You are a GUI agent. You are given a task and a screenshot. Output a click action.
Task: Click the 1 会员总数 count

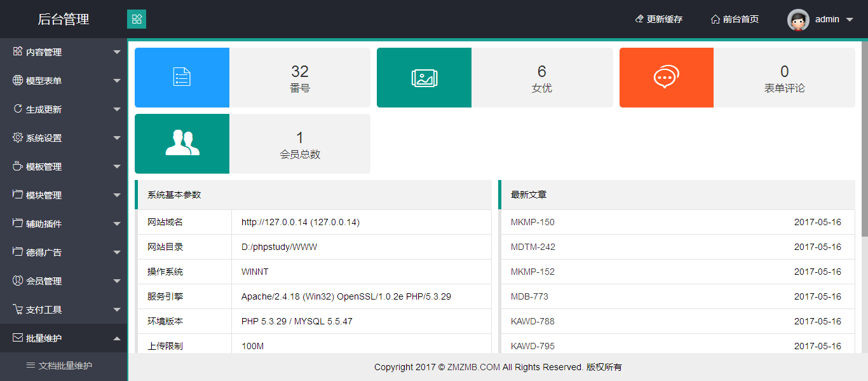(300, 137)
